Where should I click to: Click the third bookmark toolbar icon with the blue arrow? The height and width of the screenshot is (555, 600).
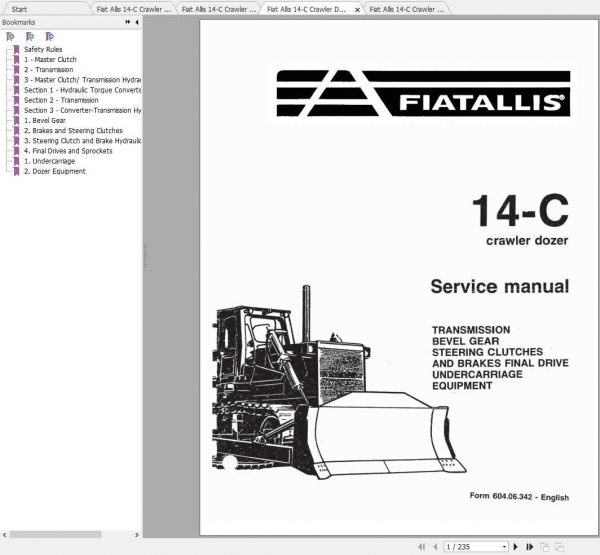tap(49, 37)
